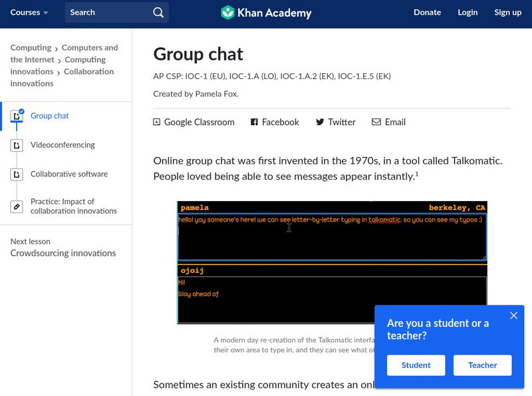
Task: Click the Videoconferencing article icon
Action: click(x=16, y=145)
